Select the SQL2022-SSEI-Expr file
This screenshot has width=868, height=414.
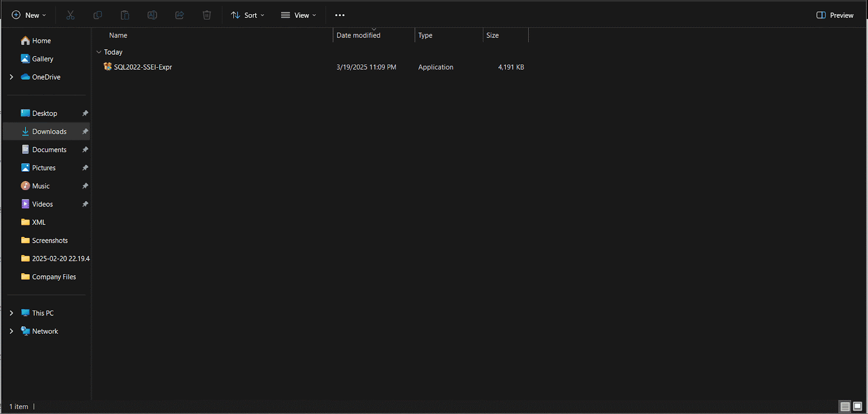coord(143,67)
